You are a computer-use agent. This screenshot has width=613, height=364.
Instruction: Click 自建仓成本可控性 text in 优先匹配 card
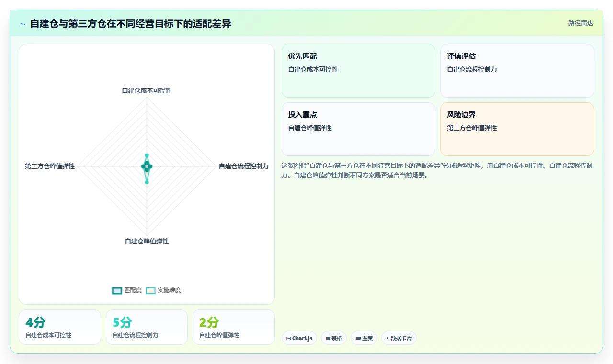pos(313,69)
